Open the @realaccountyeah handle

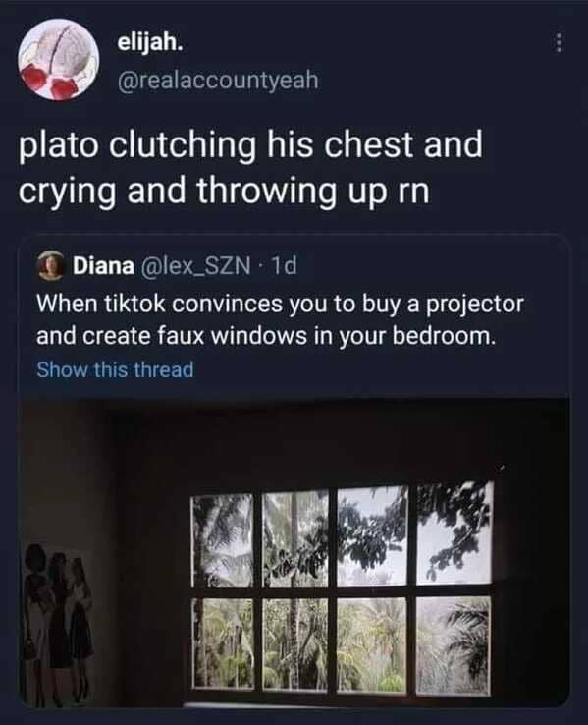(219, 80)
